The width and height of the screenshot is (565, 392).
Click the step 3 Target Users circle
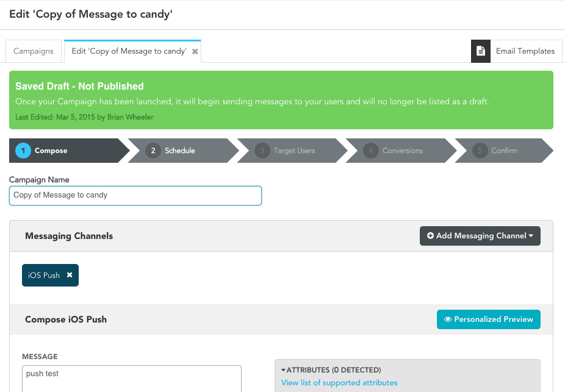pyautogui.click(x=262, y=151)
